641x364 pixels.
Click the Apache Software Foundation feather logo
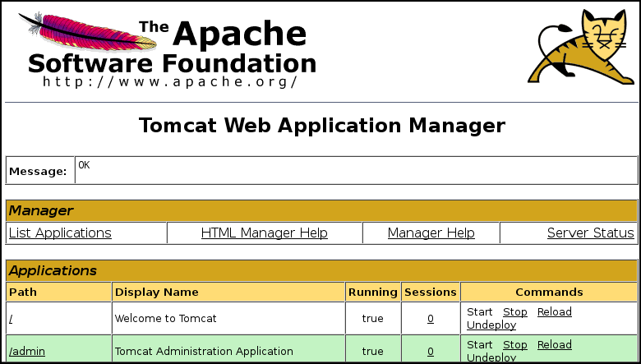(168, 49)
